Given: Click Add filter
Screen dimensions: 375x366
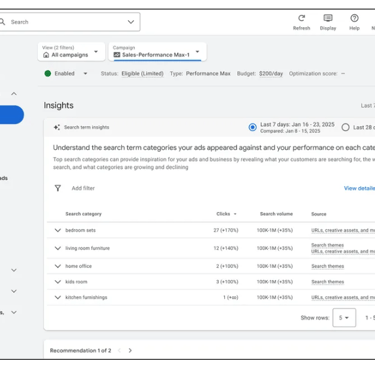Looking at the screenshot, I should (x=83, y=188).
